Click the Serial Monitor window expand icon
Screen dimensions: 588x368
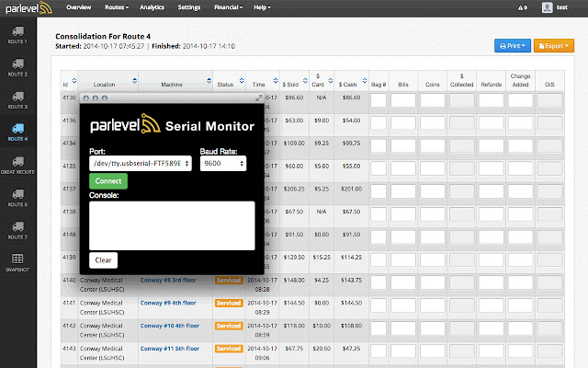point(259,98)
